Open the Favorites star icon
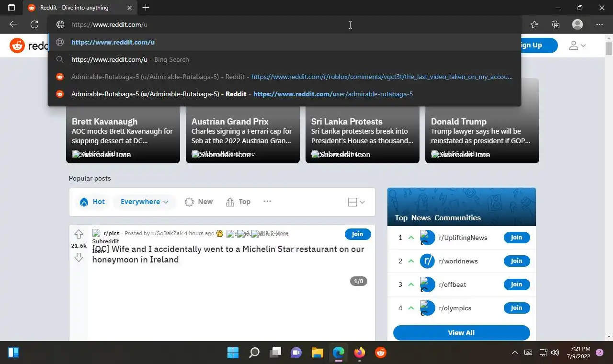Viewport: 613px width, 364px height. [x=534, y=24]
